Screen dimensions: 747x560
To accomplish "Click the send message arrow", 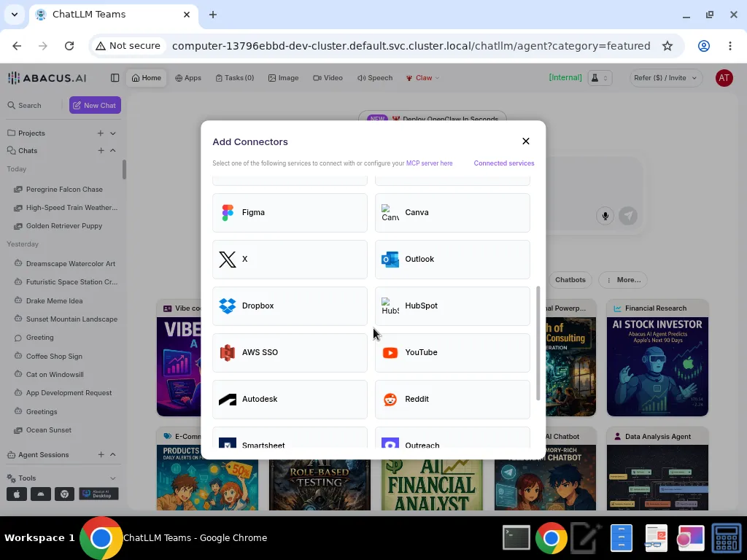I will coord(628,216).
